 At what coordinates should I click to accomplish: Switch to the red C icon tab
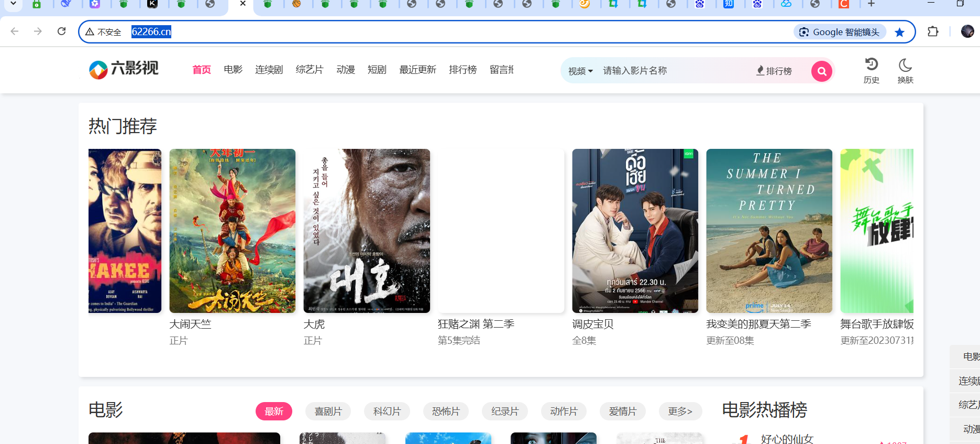pos(844,4)
